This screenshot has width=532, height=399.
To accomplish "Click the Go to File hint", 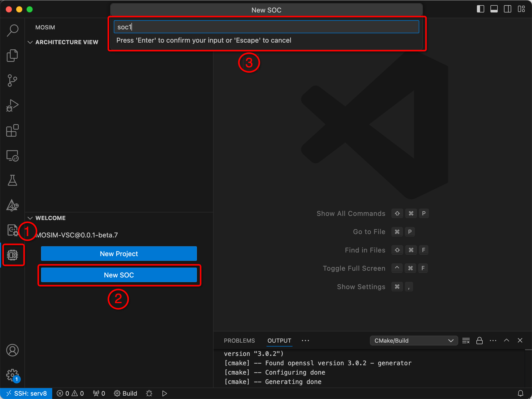I will (369, 231).
